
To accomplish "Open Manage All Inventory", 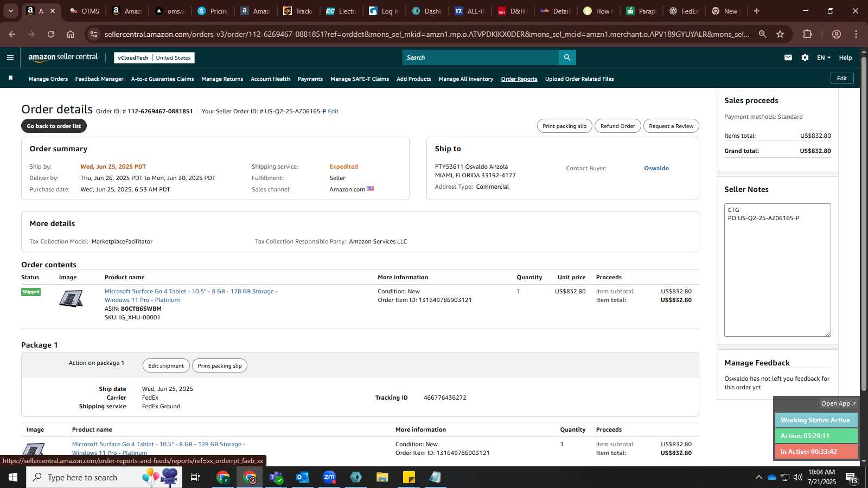I will point(466,79).
